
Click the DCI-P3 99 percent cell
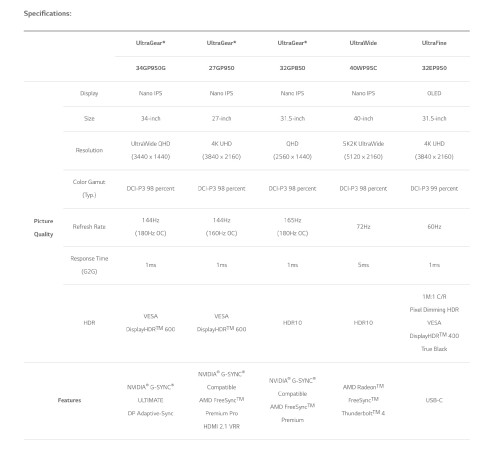(x=434, y=189)
